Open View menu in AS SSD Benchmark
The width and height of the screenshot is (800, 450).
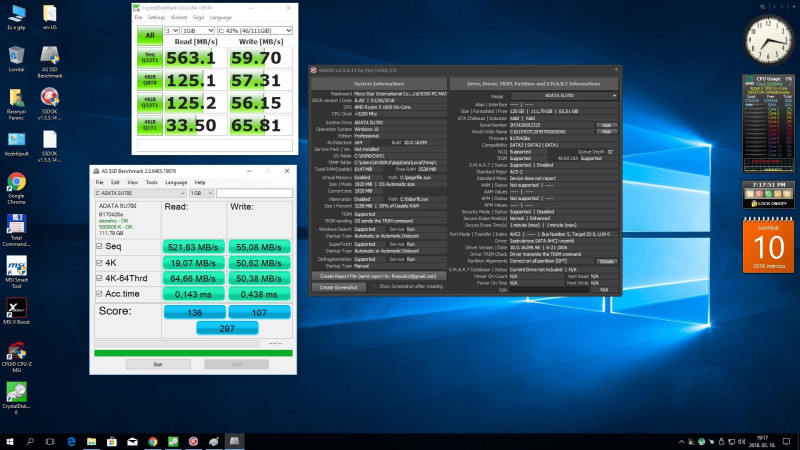click(133, 182)
